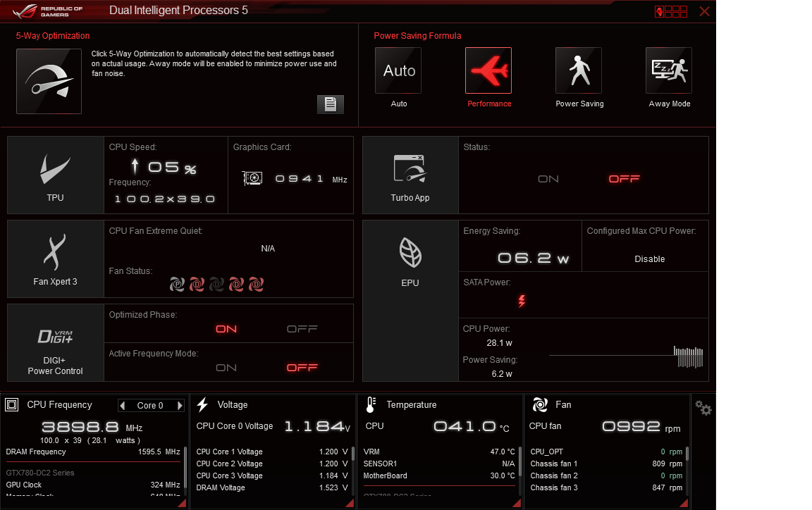Click the Temperature thermometer icon
Image resolution: width=812 pixels, height=510 pixels.
[x=370, y=405]
